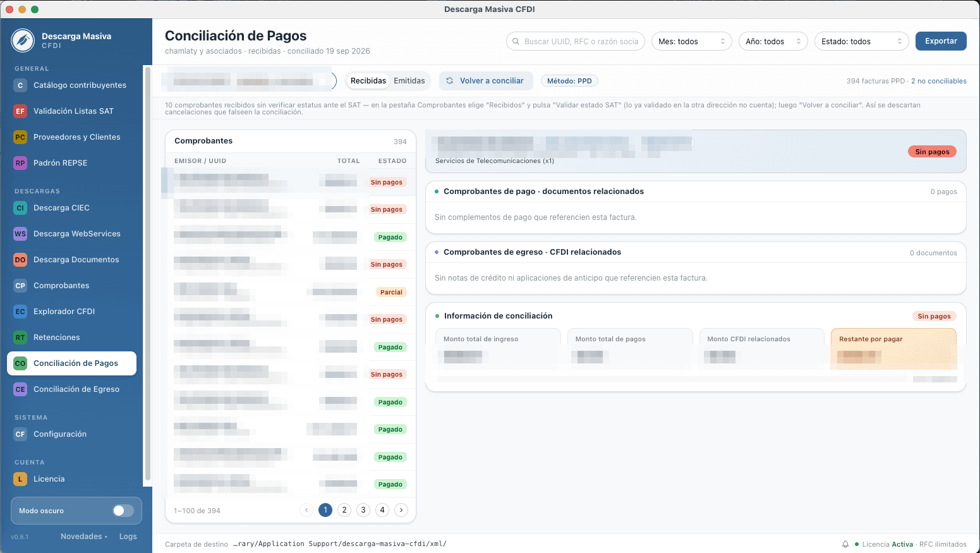Click the refresh icon on Volver a conciliar
The height and width of the screenshot is (553, 980).
click(x=450, y=81)
